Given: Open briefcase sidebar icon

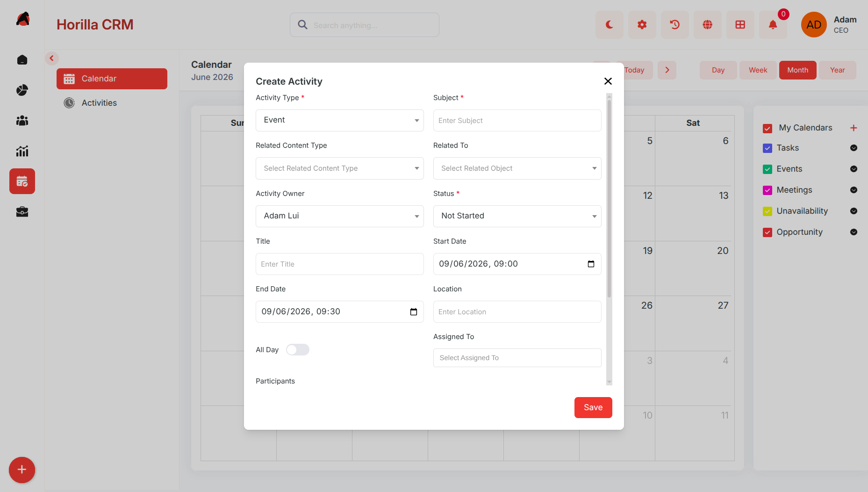Looking at the screenshot, I should pyautogui.click(x=22, y=212).
